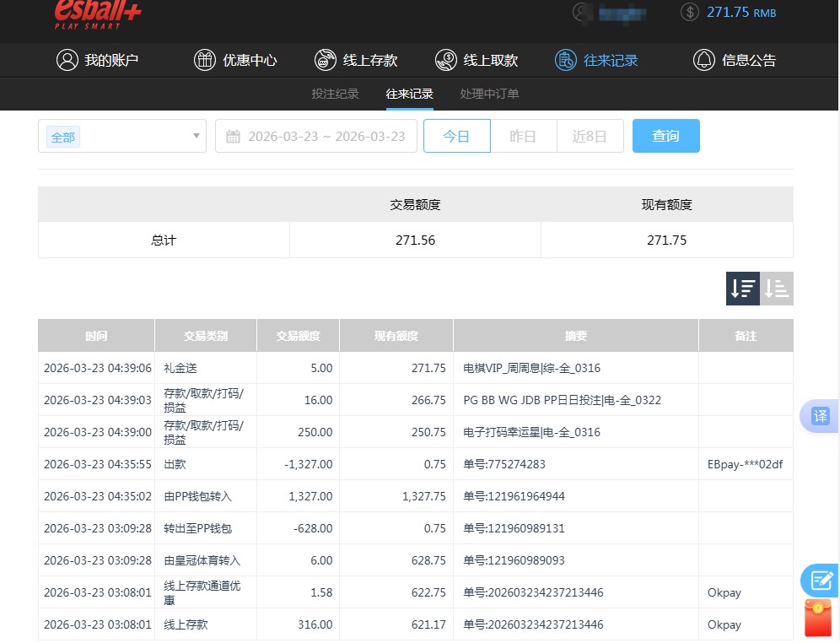Switch to the 处理中订单 tab
The height and width of the screenshot is (643, 840).
pos(489,94)
